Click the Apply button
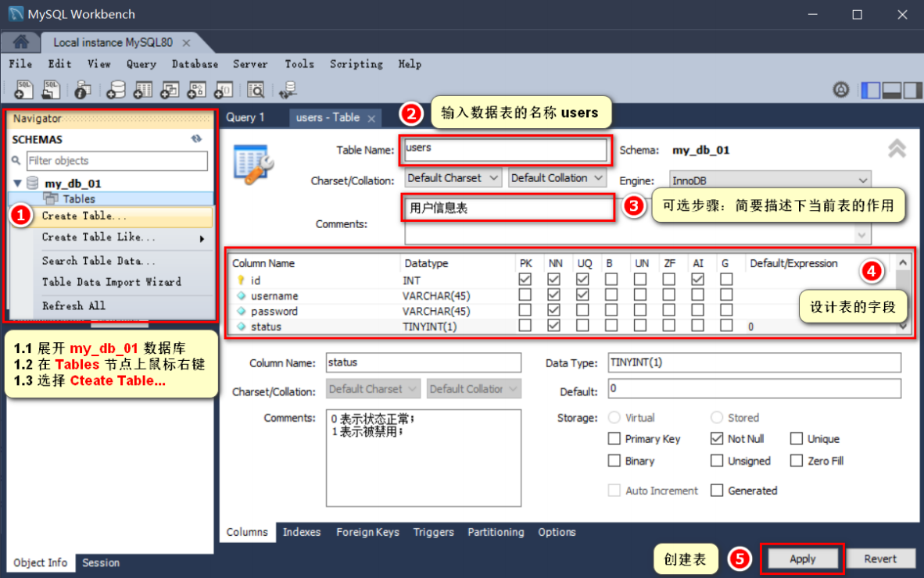This screenshot has height=578, width=924. tap(803, 558)
